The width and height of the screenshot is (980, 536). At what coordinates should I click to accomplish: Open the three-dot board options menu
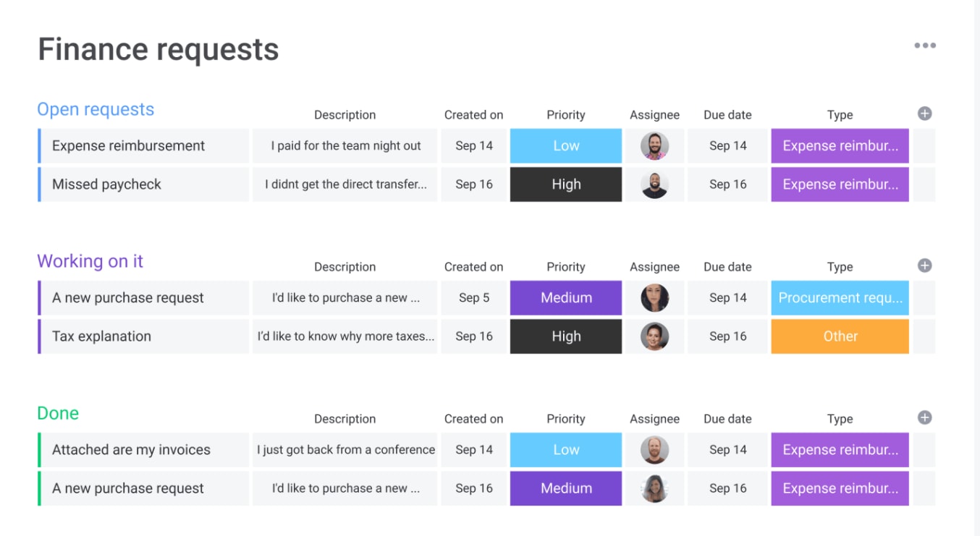[x=924, y=46]
